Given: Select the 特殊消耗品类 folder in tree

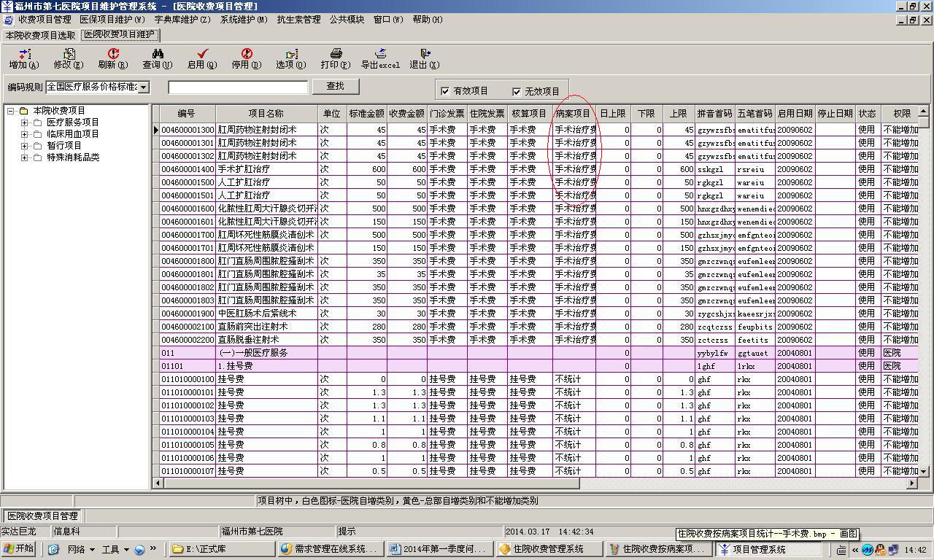Looking at the screenshot, I should point(73,157).
